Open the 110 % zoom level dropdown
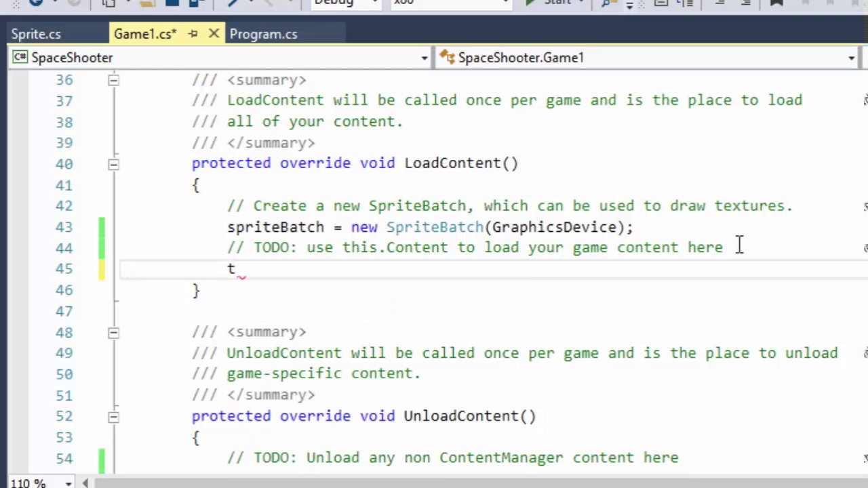Viewport: 868px width, 488px height. coord(68,483)
